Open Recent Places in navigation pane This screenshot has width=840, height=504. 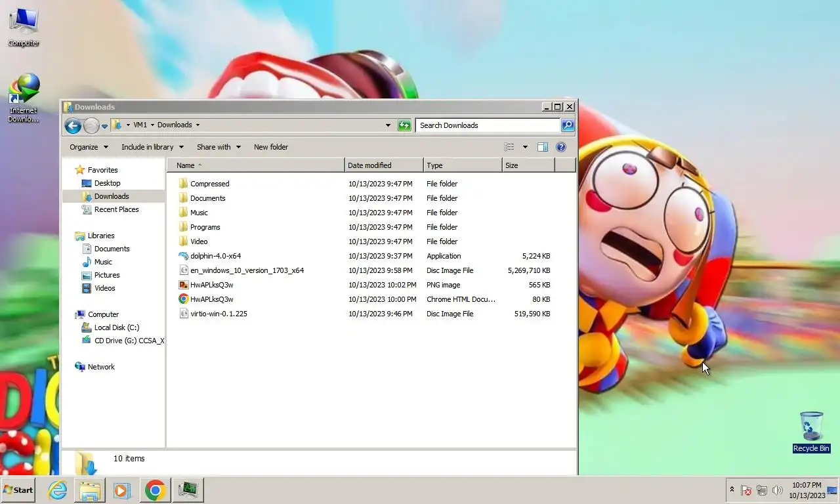tap(116, 209)
